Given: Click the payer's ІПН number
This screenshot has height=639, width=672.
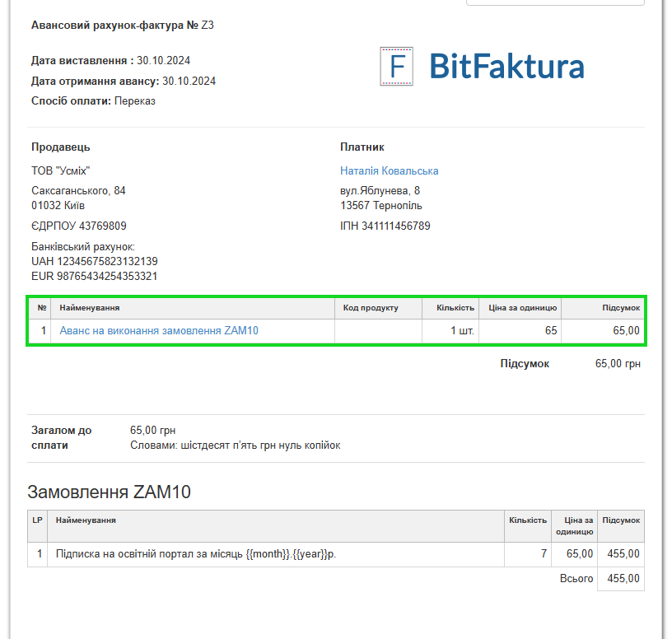Looking at the screenshot, I should [385, 226].
